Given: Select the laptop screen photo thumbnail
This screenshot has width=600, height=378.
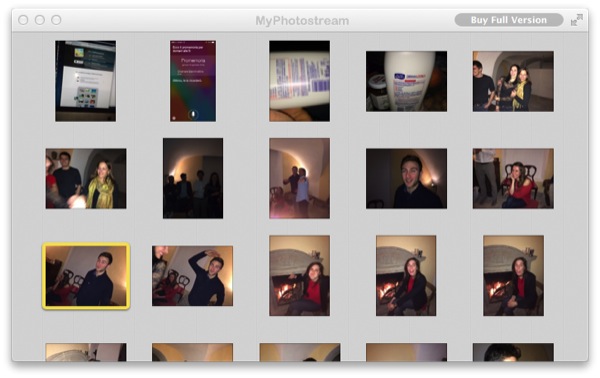Looking at the screenshot, I should click(x=85, y=81).
